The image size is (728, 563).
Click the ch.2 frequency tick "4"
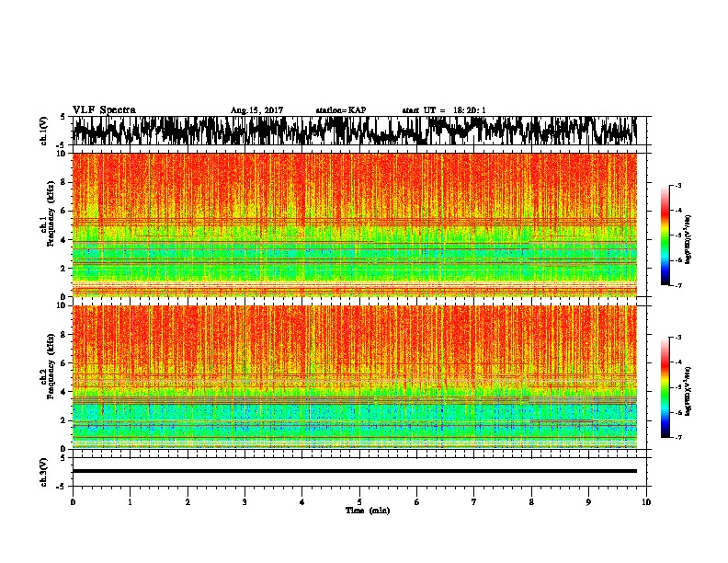(65, 392)
